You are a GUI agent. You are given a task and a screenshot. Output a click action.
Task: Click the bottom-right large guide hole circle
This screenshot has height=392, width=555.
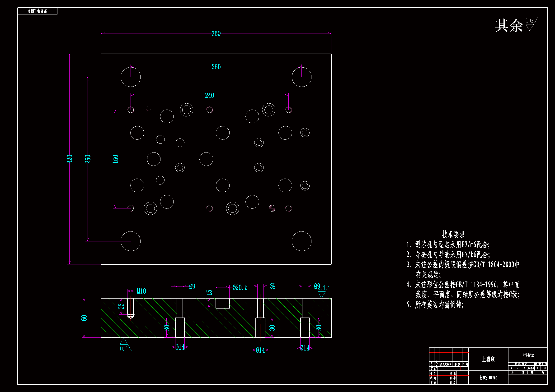(x=301, y=241)
